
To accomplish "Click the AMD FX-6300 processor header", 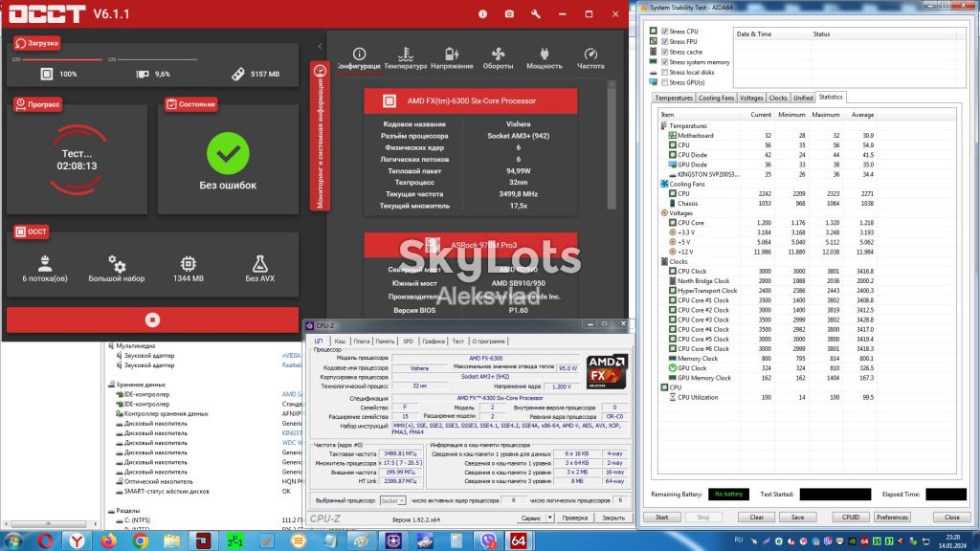I will tap(470, 100).
